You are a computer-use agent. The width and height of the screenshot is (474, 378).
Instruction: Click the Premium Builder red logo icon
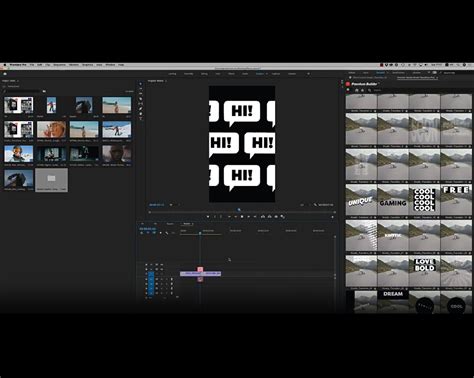coord(348,84)
